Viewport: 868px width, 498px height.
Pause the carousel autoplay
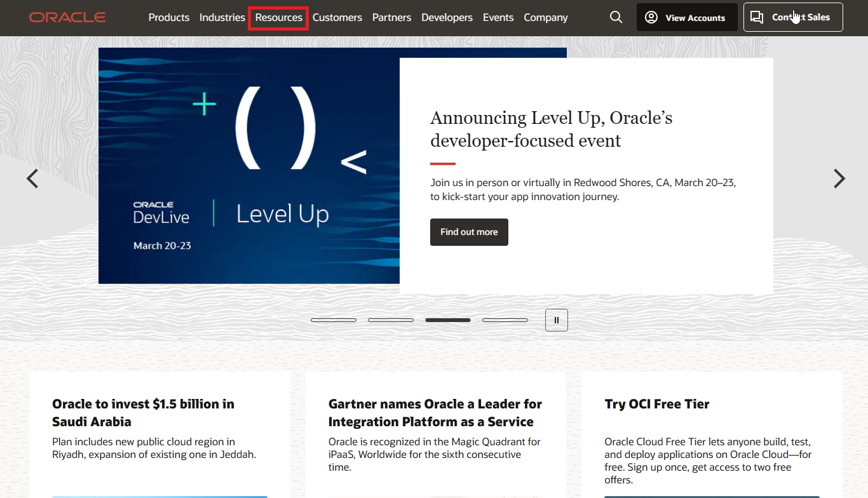pyautogui.click(x=557, y=320)
